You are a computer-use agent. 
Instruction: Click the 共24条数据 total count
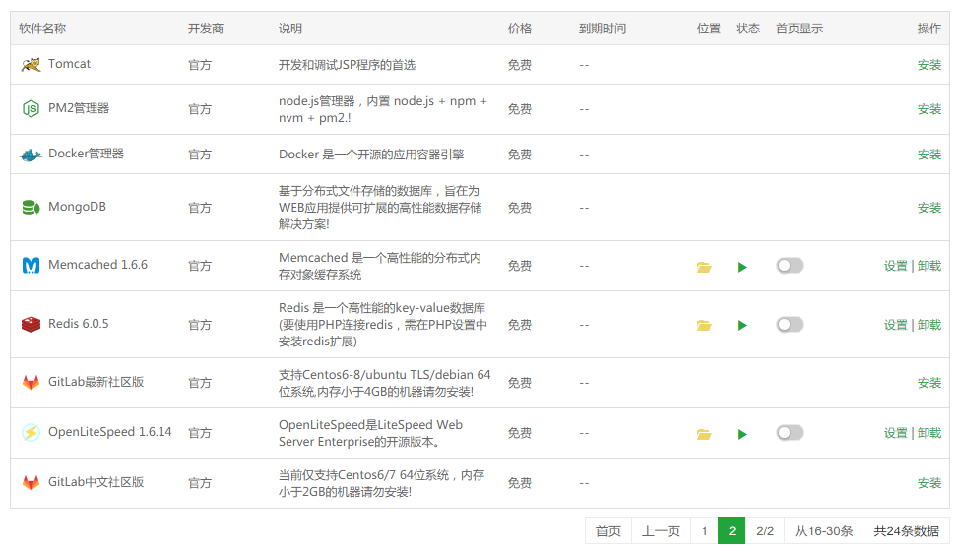tap(906, 530)
